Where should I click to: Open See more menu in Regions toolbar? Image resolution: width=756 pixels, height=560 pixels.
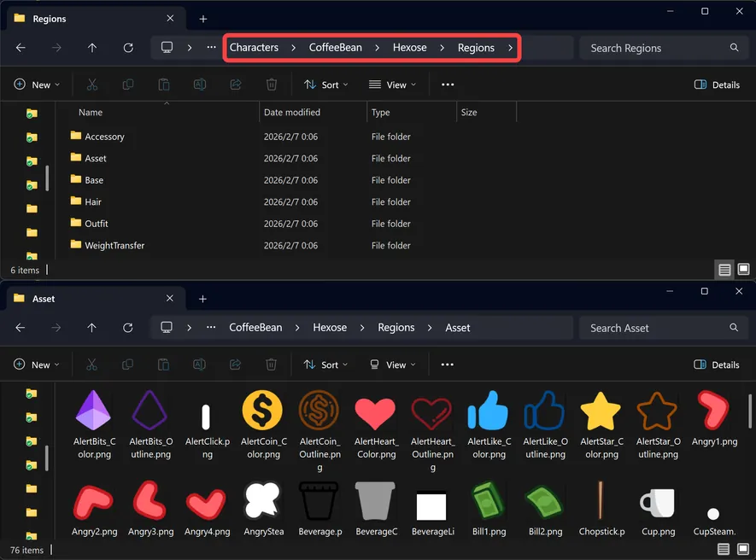448,85
